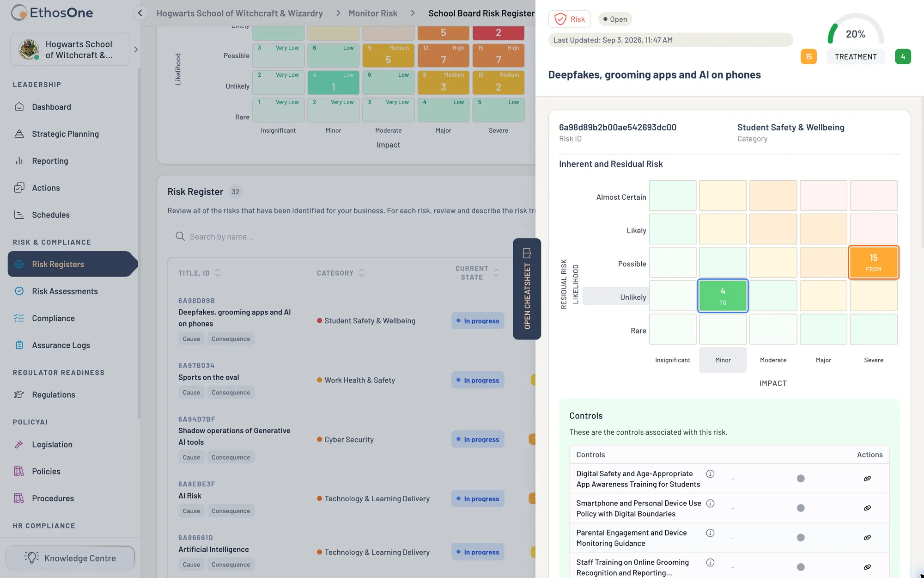
Task: Info icon for Smartphone Device Use Policy
Action: [710, 503]
